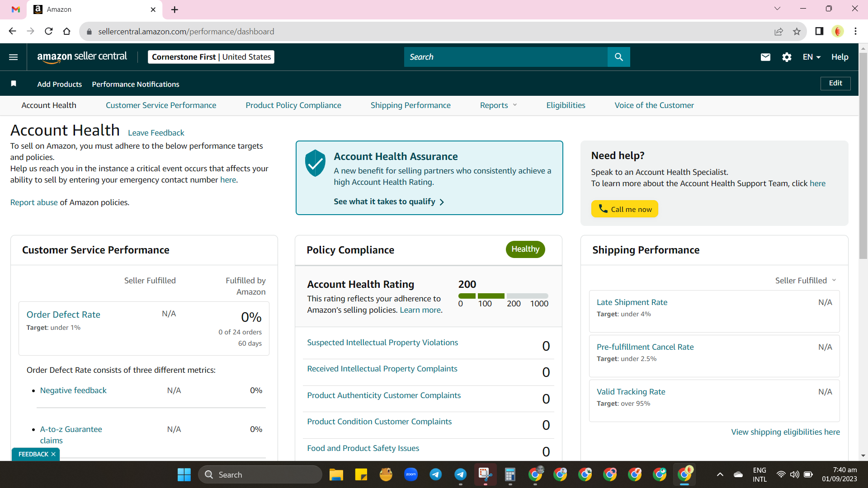Expand the Reports dropdown menu
Screen dimensions: 868x488
pos(498,105)
